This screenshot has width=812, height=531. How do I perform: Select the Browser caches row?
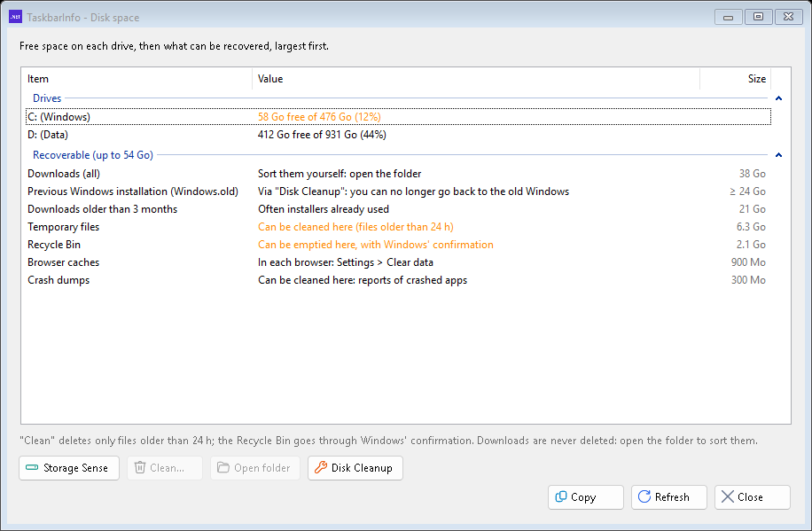398,262
